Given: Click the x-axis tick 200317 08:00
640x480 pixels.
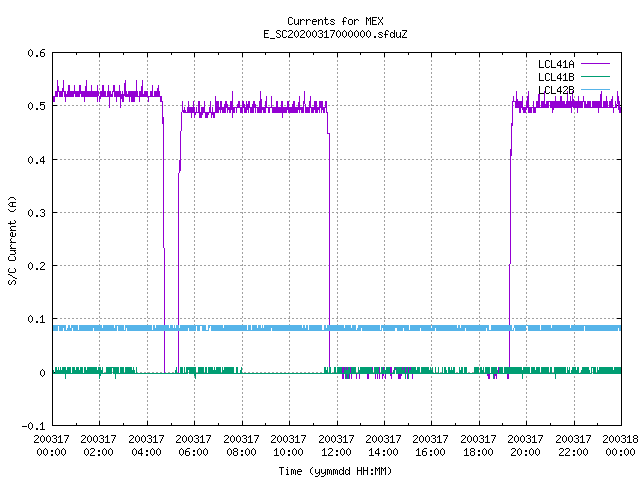Looking at the screenshot, I should click(x=241, y=445).
